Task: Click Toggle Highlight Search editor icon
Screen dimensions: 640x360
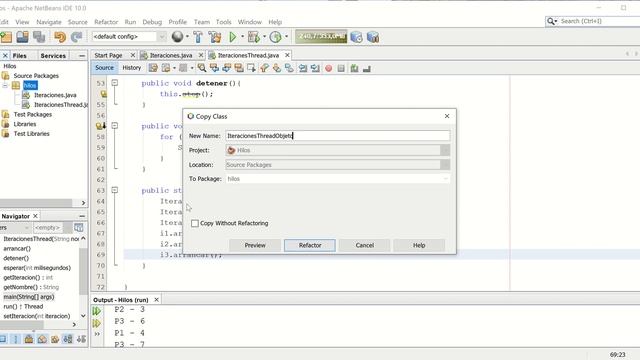Action: point(239,68)
